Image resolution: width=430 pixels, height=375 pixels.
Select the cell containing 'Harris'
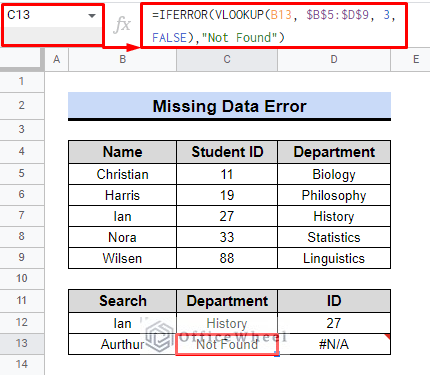(122, 195)
